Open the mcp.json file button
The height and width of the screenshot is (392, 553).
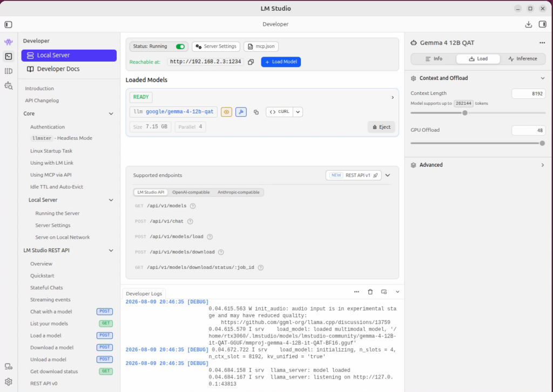tap(261, 46)
